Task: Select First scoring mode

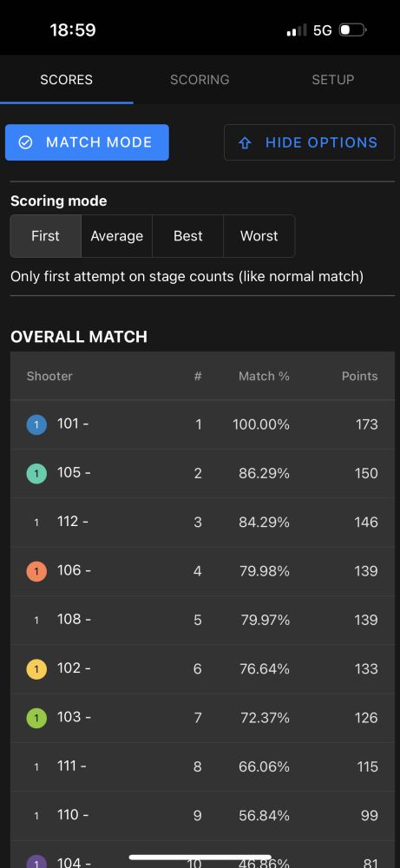Action: click(45, 236)
